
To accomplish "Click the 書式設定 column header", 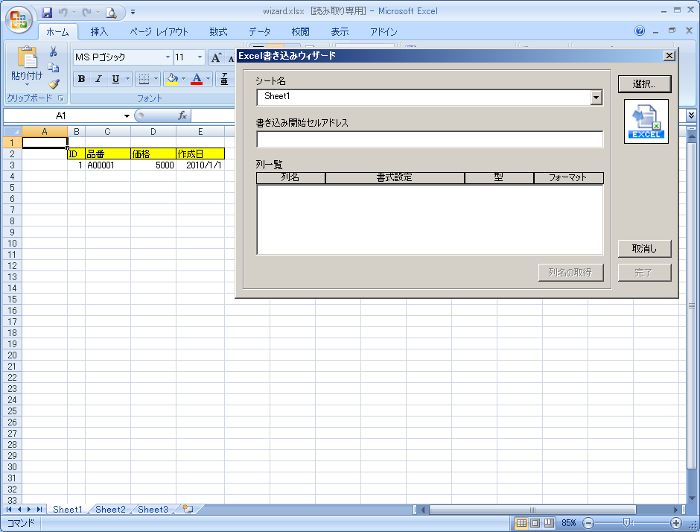I will tap(395, 178).
